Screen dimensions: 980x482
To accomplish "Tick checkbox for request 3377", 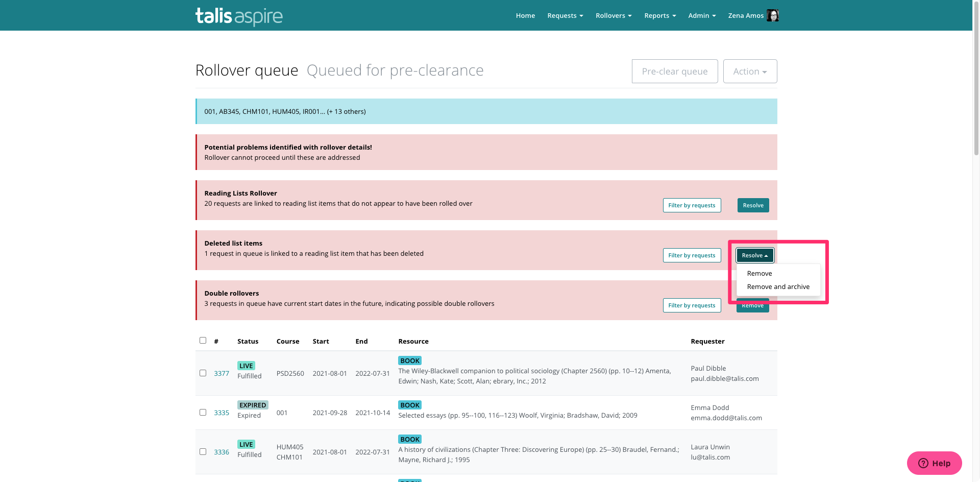I will (203, 373).
